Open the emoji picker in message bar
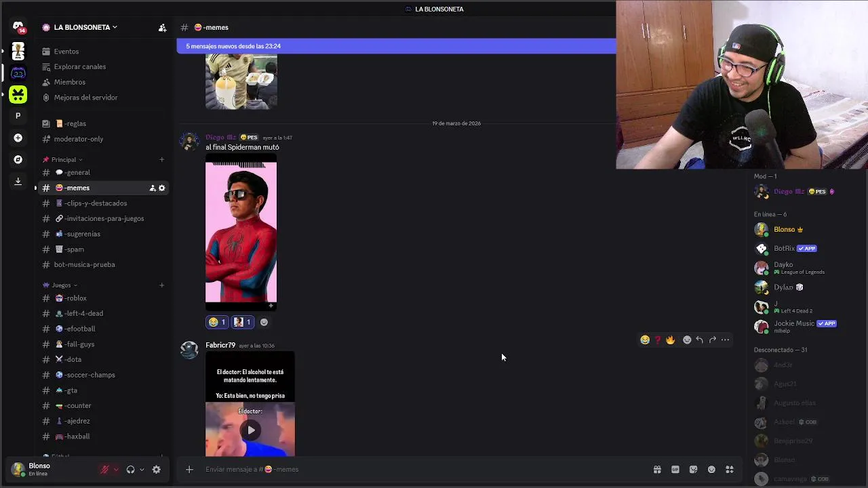 tap(711, 469)
